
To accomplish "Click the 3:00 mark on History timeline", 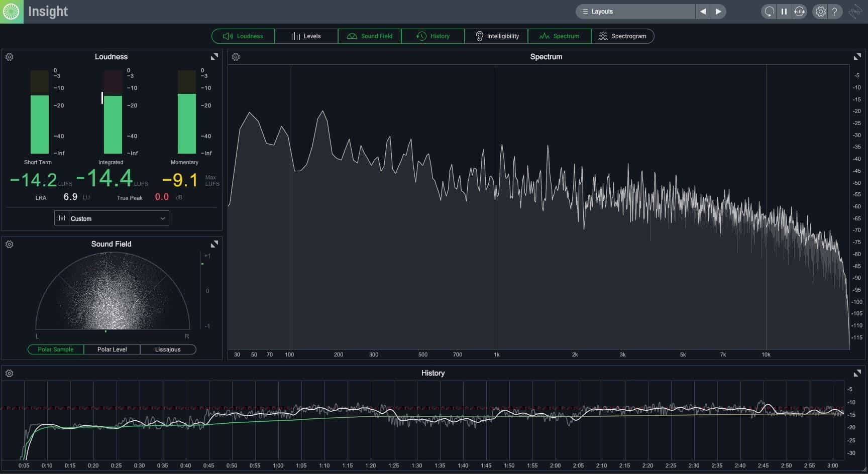I will click(x=832, y=465).
